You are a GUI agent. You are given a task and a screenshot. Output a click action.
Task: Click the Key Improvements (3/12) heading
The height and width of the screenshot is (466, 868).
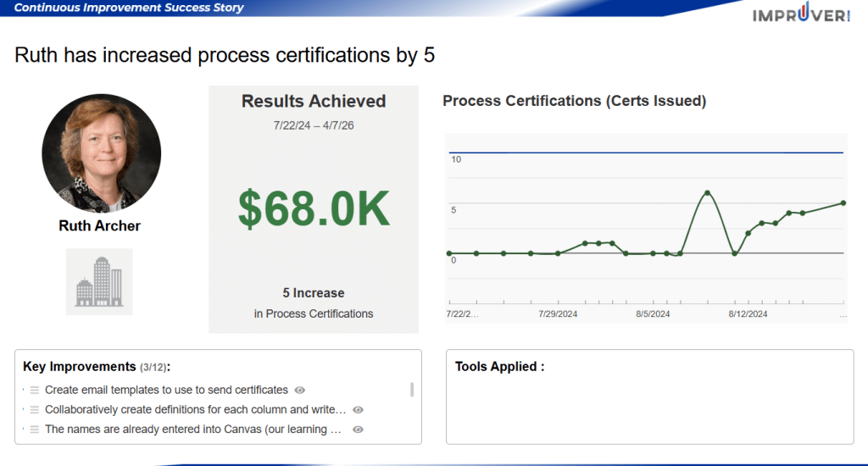pyautogui.click(x=96, y=367)
